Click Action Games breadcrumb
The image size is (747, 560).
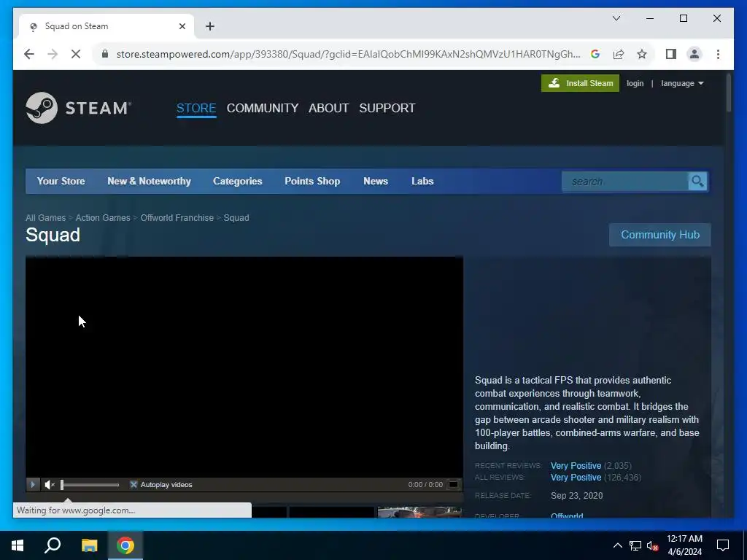pos(103,217)
